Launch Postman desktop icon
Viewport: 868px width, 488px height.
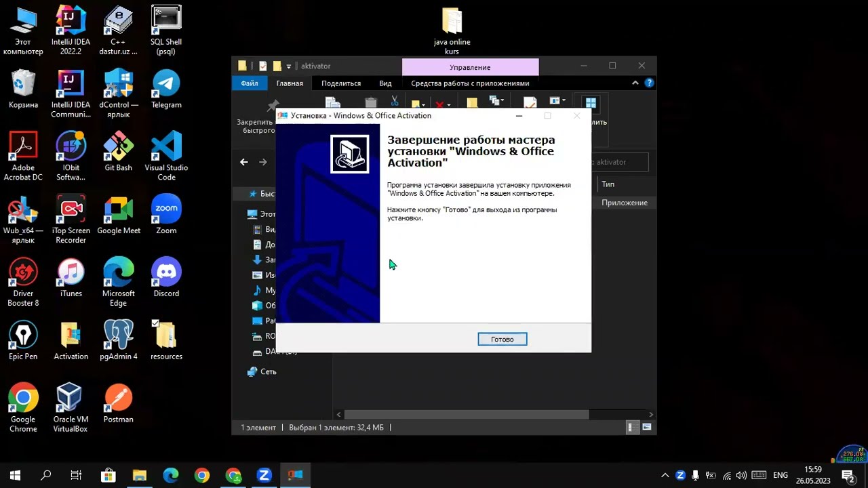click(118, 404)
